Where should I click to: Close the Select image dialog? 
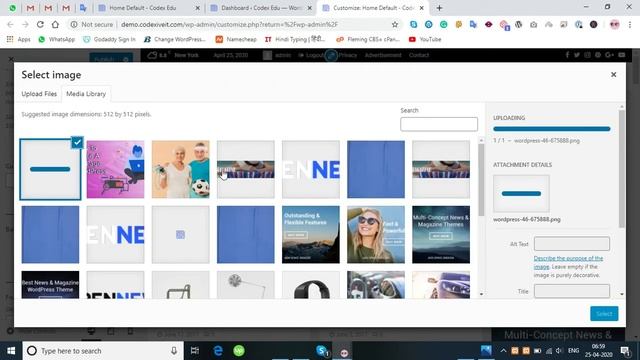(613, 75)
